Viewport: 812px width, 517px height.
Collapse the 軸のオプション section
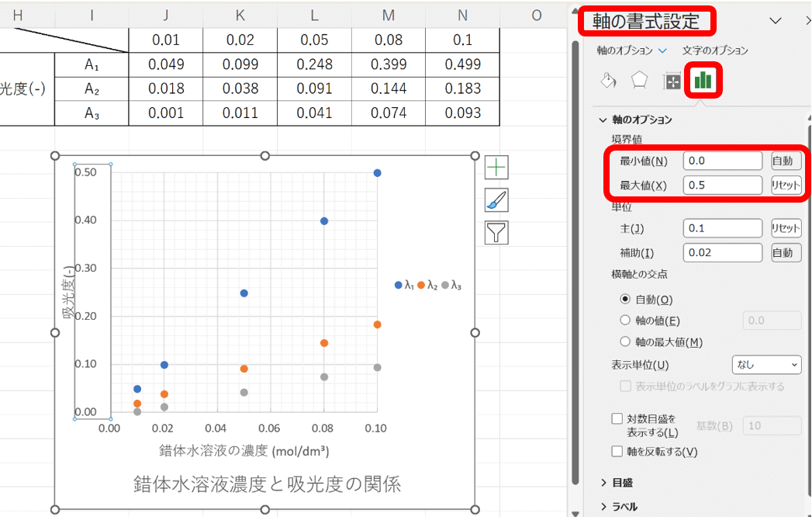click(x=603, y=120)
